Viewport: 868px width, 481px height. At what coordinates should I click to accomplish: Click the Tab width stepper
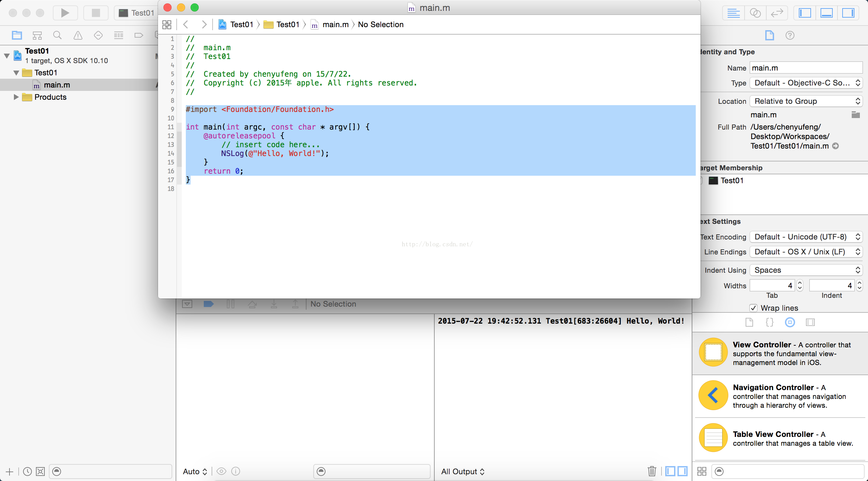click(x=800, y=286)
